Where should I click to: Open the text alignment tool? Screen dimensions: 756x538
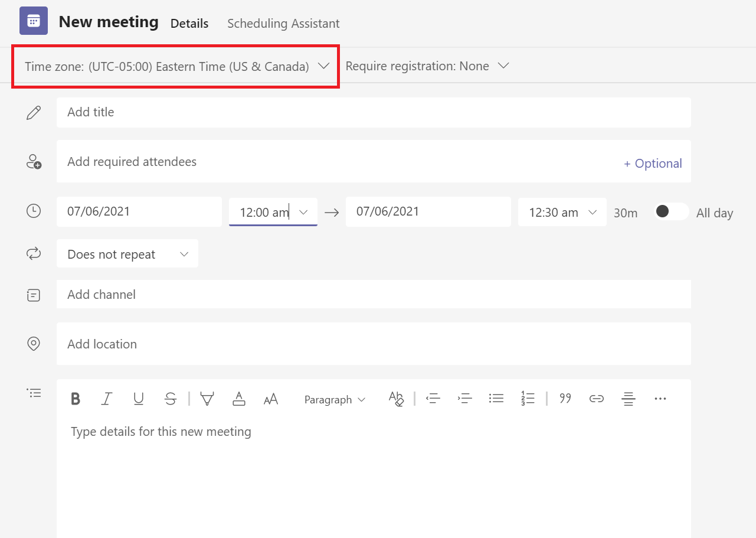629,399
